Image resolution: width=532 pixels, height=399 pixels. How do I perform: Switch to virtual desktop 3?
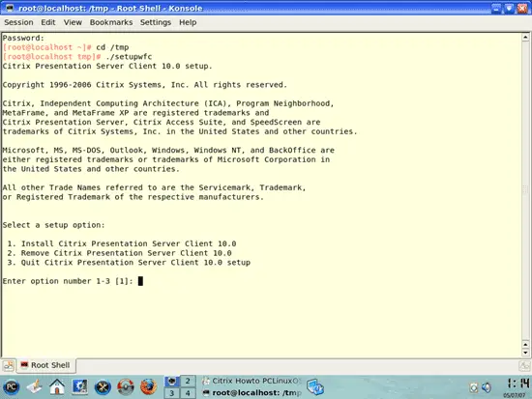coord(172,393)
